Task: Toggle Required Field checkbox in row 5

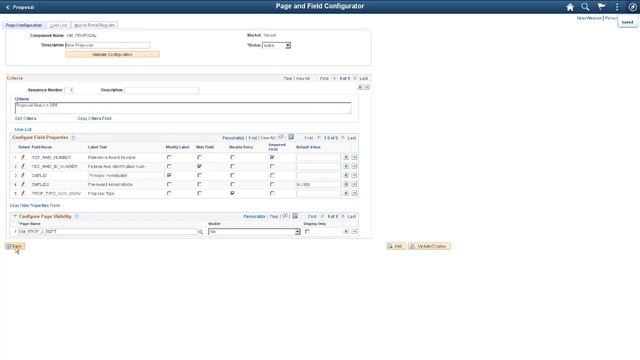Action: click(x=272, y=193)
